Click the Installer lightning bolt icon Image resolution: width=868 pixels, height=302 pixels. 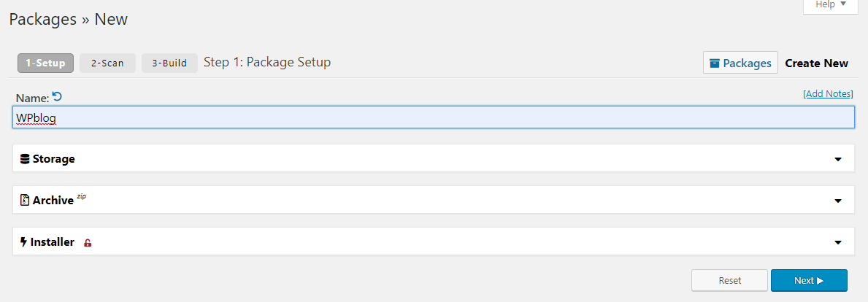(23, 241)
